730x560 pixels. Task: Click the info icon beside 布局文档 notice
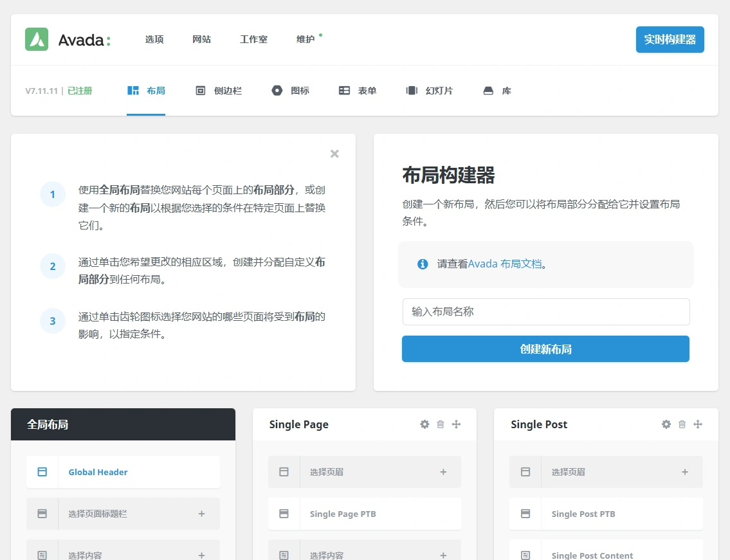(x=423, y=264)
